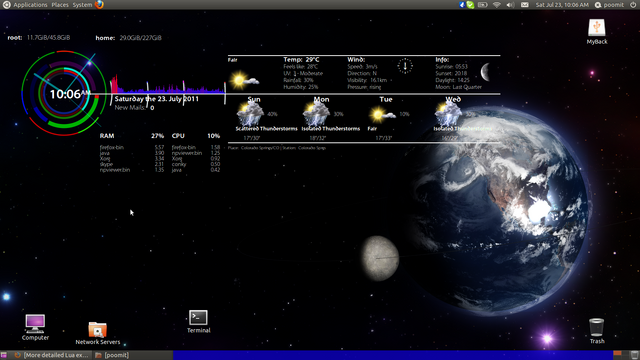Click the 'CPU 10%' heading
Screen dimensions: 640x360
pyautogui.click(x=196, y=136)
